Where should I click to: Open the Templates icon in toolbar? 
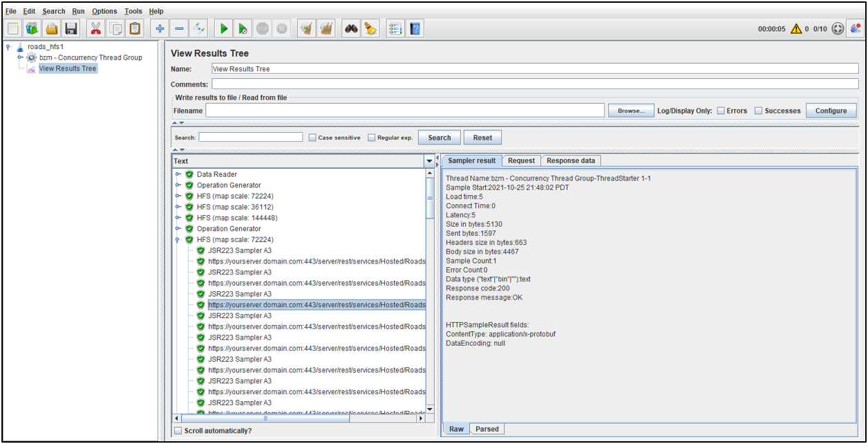[32, 28]
